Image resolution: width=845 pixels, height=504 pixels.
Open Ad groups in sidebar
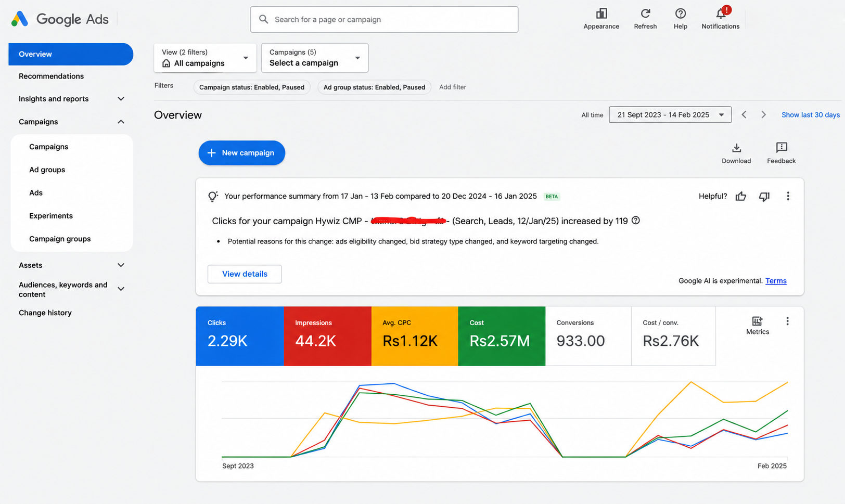(x=47, y=170)
